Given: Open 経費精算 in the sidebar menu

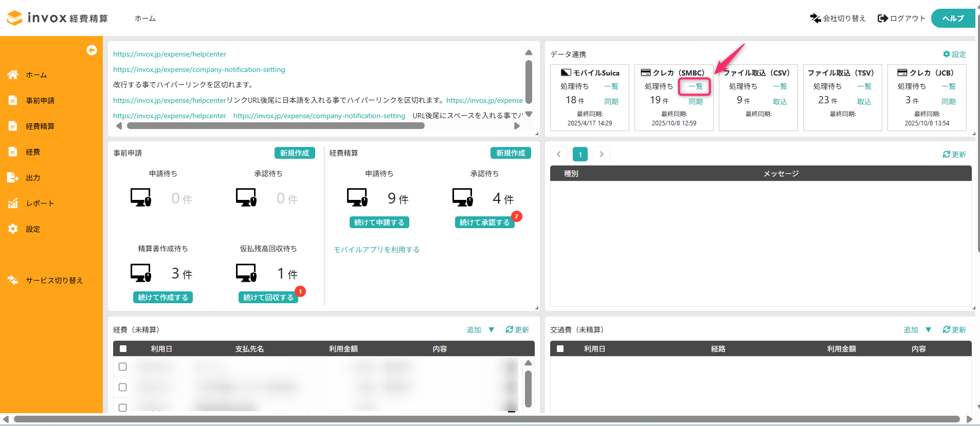Looking at the screenshot, I should (40, 126).
